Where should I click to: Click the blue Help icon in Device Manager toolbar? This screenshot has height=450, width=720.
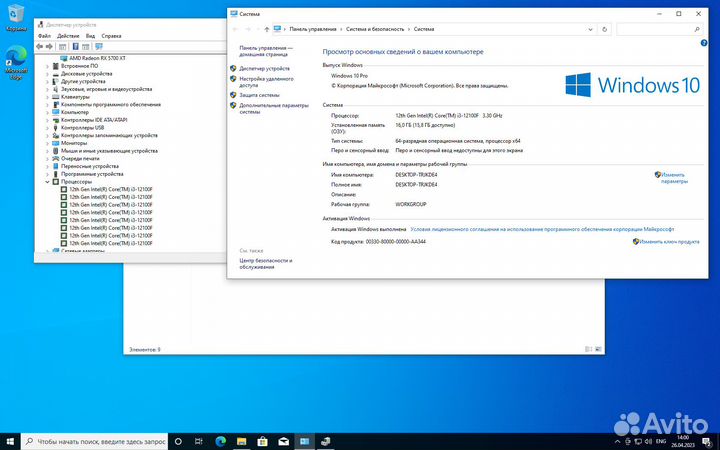coord(76,46)
